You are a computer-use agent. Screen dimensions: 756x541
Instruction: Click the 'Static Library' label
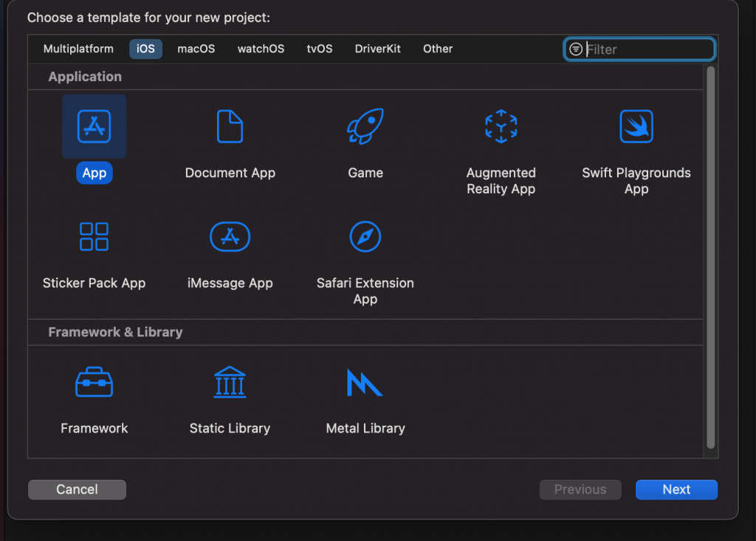point(230,428)
